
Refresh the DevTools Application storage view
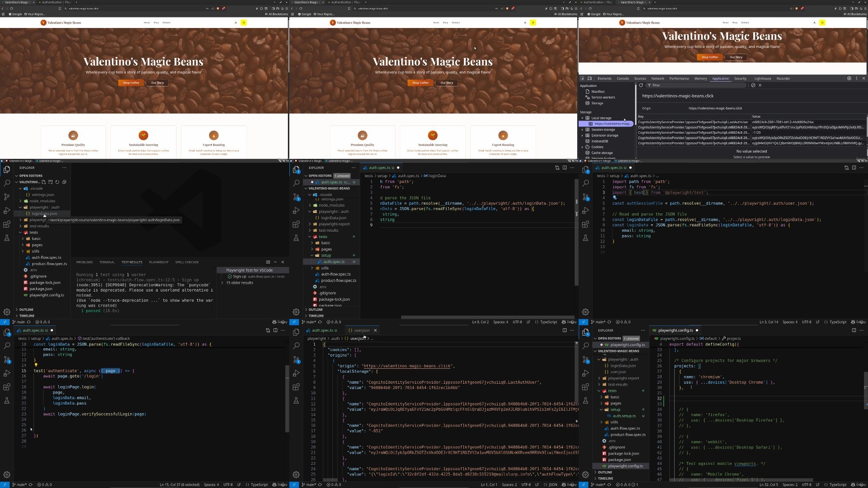[641, 85]
